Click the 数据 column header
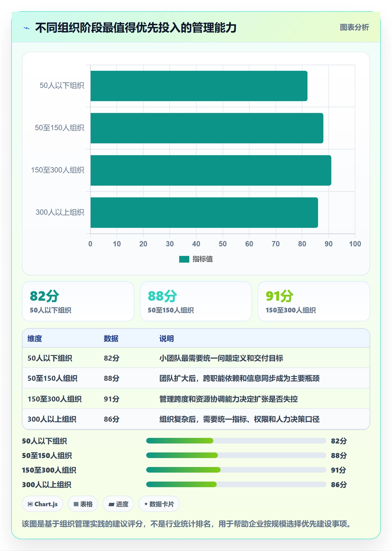Image resolution: width=392 pixels, height=551 pixels. (111, 338)
